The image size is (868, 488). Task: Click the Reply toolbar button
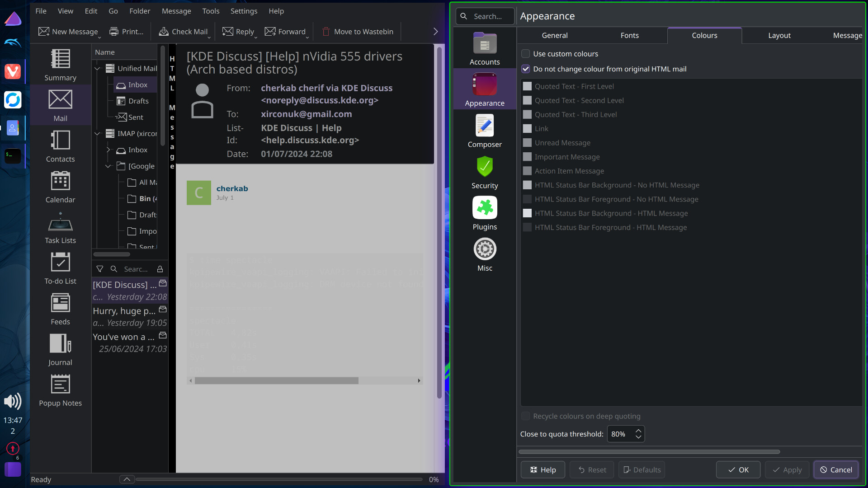tap(238, 32)
